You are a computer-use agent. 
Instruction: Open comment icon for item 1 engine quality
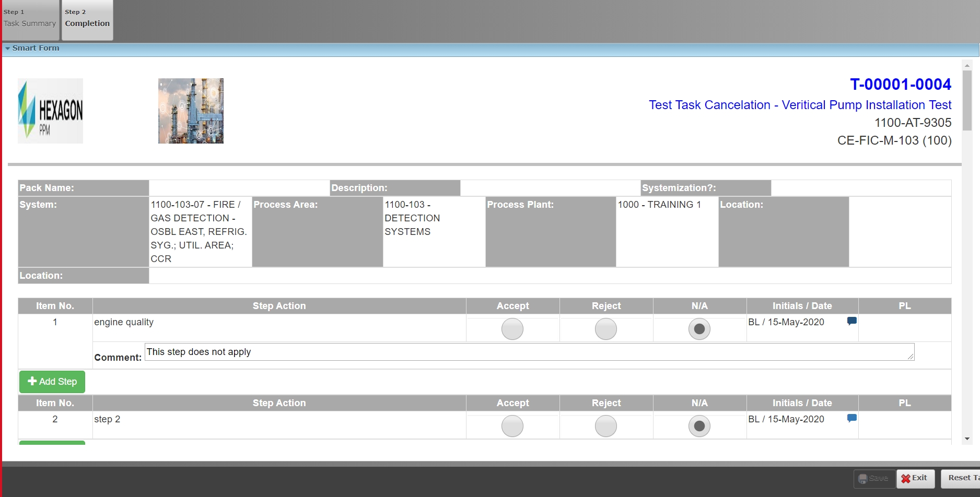point(851,321)
